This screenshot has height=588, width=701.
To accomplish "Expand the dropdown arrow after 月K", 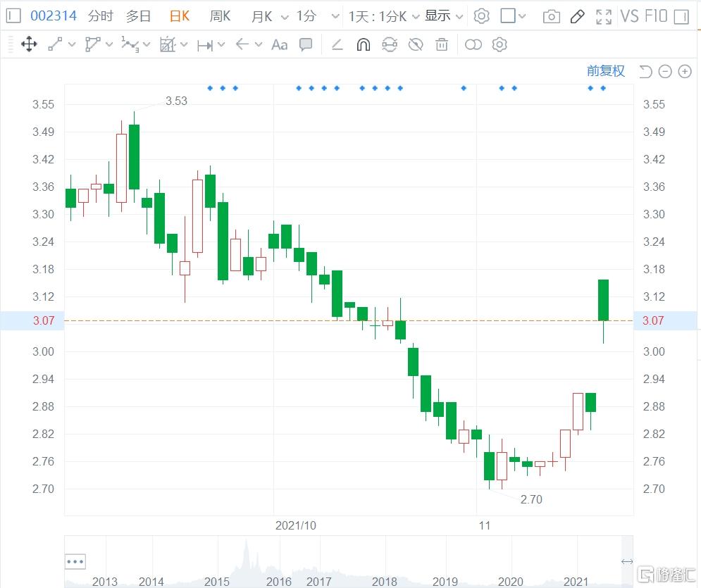I will coord(285,17).
